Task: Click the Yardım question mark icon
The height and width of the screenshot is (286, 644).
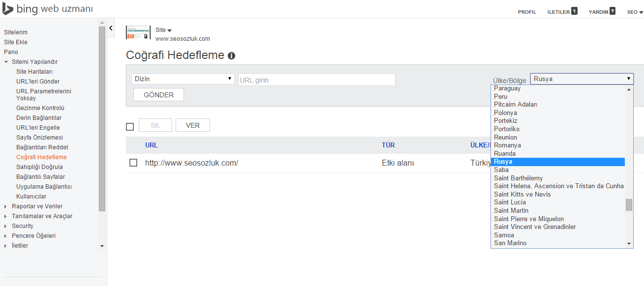Action: pos(613,11)
